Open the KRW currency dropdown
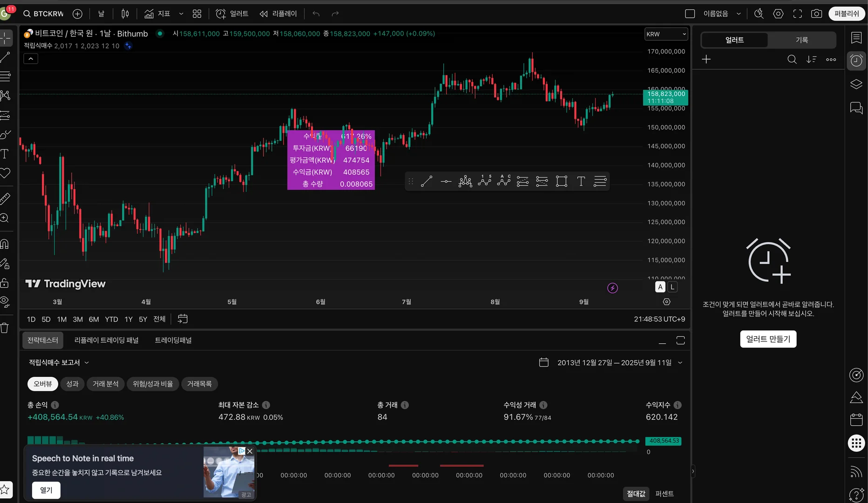868x503 pixels. [x=666, y=34]
